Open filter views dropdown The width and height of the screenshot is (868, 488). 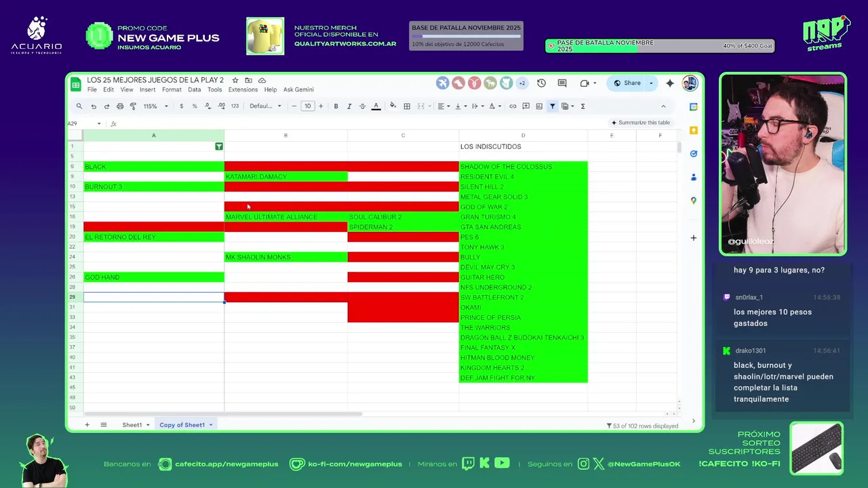568,106
